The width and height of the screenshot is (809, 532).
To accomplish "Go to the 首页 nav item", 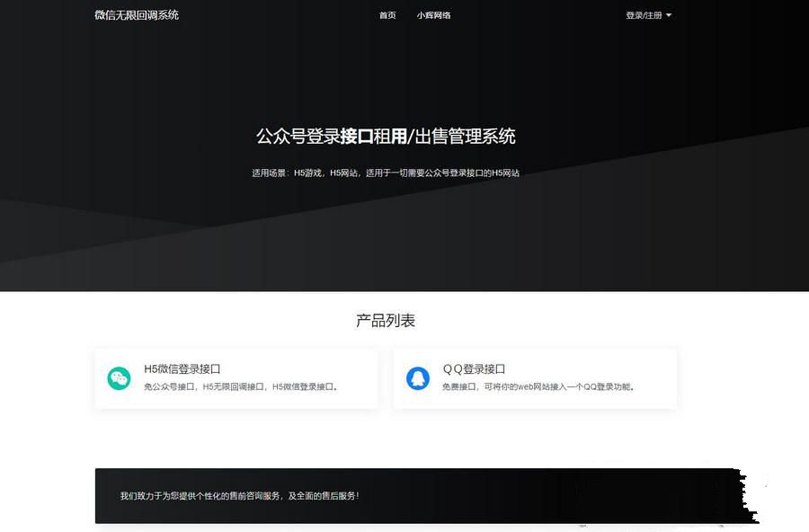I will tap(387, 15).
